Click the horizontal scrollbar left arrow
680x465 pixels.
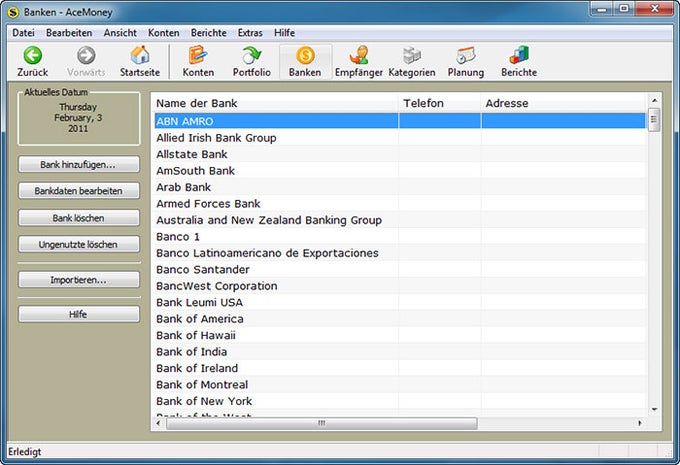[159, 423]
